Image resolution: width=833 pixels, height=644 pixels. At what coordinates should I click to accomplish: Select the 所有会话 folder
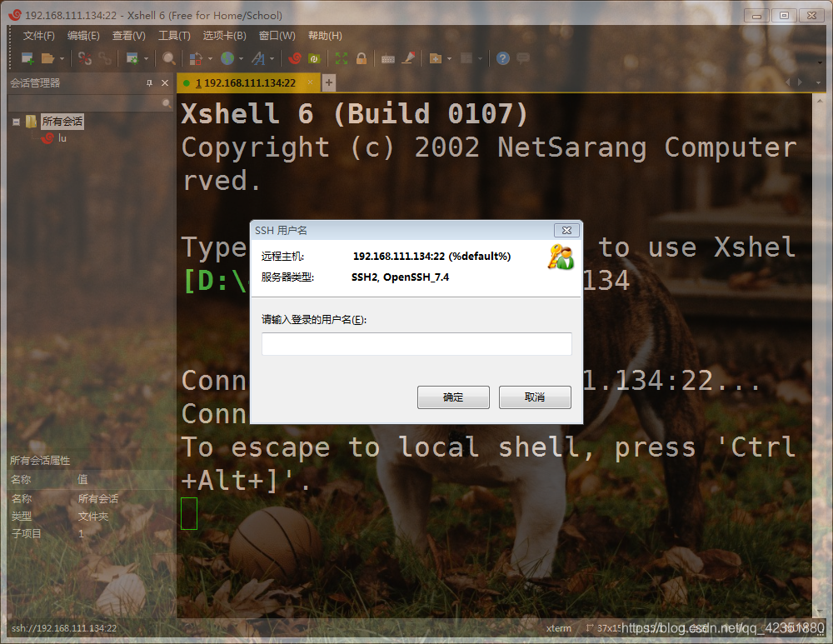pos(62,122)
